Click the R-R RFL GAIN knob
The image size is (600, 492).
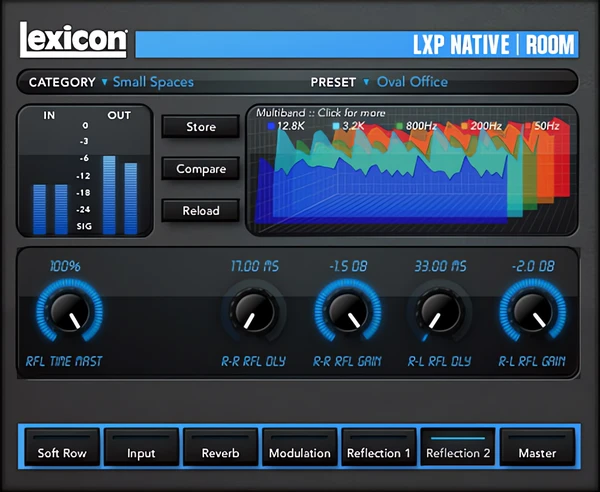click(348, 311)
